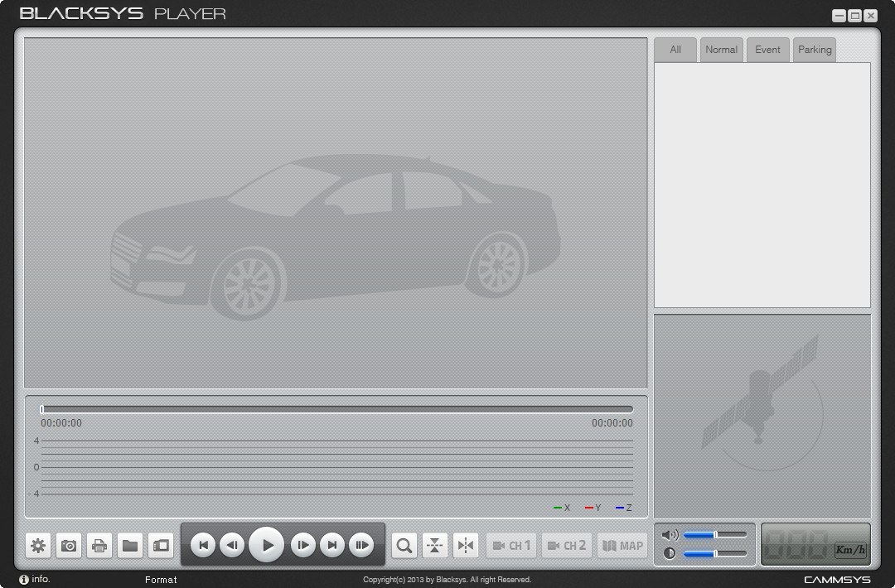Image resolution: width=895 pixels, height=588 pixels.
Task: Switch to CH 1 camera view
Action: 511,546
